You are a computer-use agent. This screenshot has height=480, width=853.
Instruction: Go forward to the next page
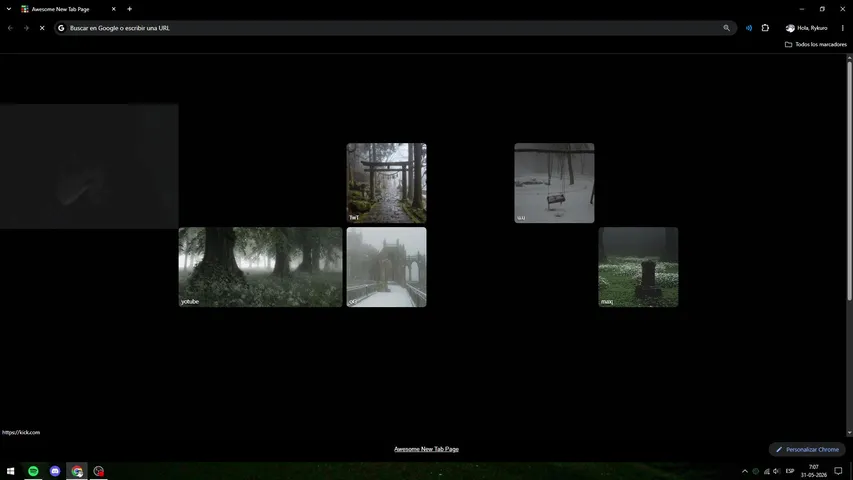(26, 28)
